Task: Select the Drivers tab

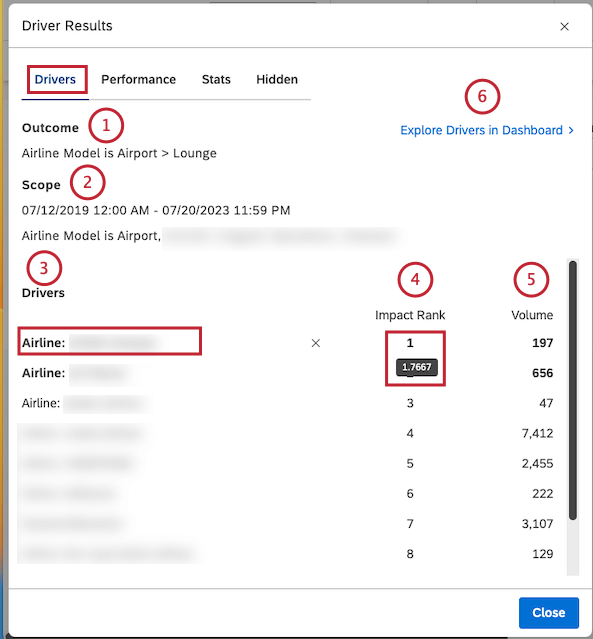Action: 55,79
